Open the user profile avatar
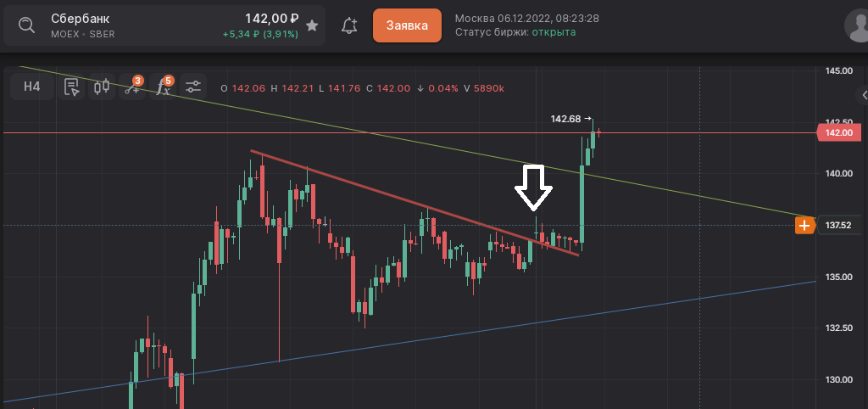The image size is (868, 409). click(858, 26)
